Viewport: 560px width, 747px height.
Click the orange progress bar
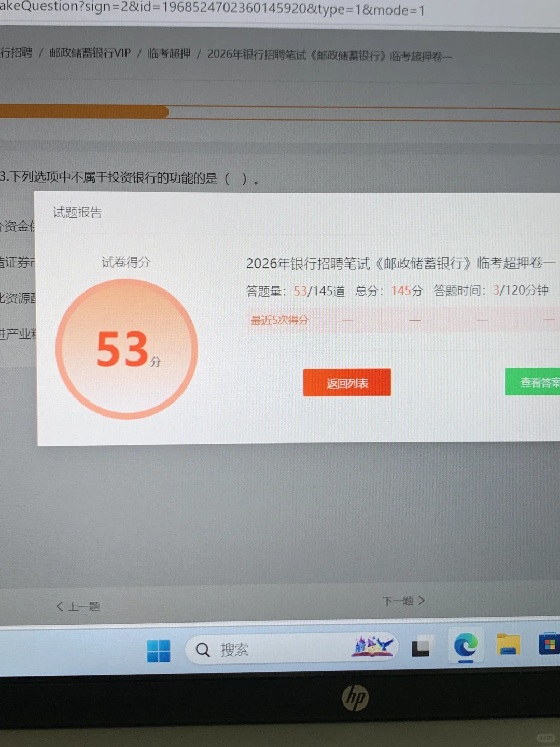coord(85,112)
